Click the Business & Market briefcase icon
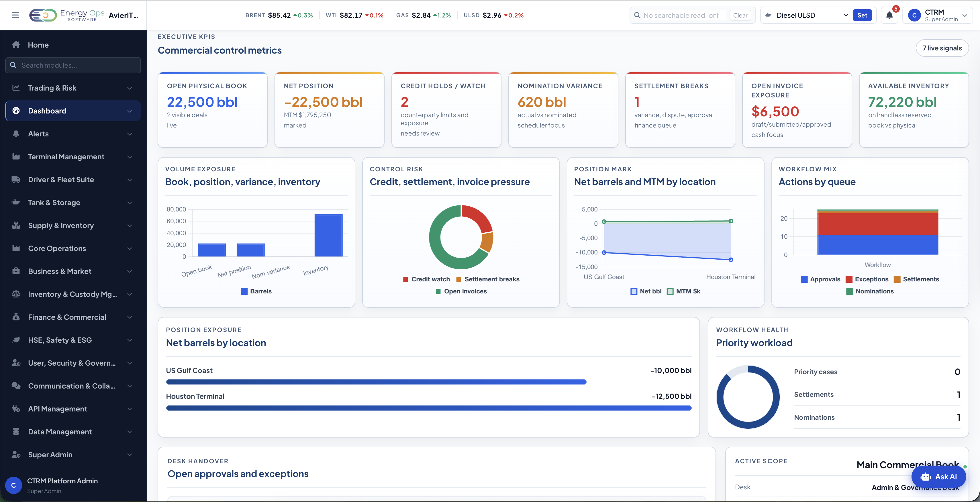This screenshot has height=502, width=980. click(x=16, y=271)
